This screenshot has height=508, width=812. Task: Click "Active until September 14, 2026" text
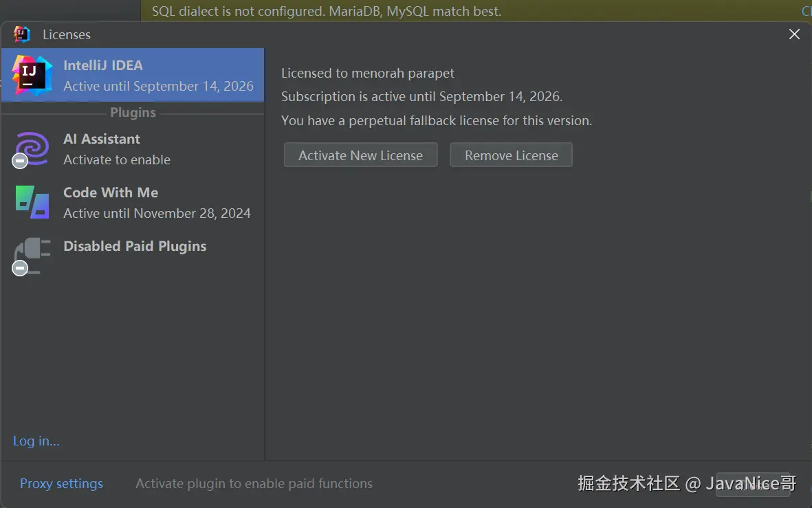[158, 86]
